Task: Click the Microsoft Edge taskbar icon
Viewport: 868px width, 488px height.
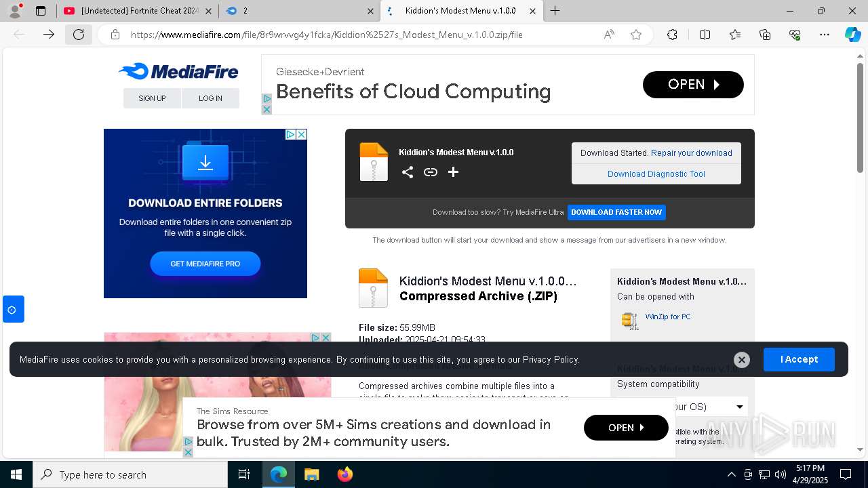Action: point(279,474)
